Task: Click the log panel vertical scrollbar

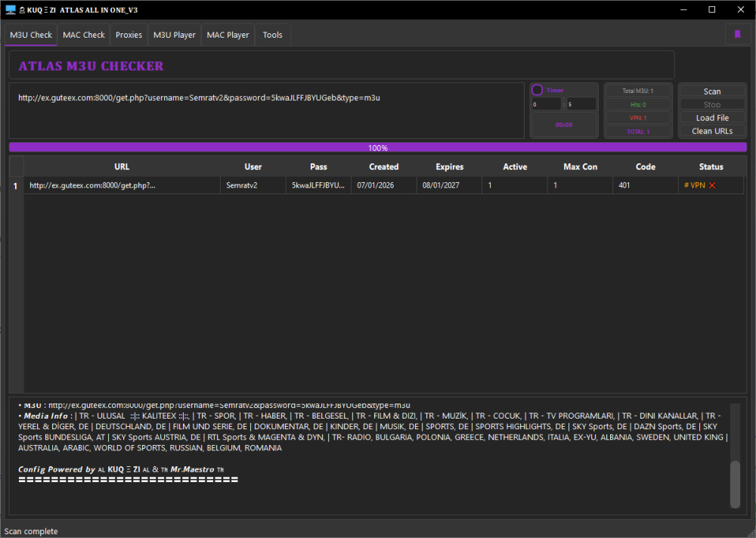Action: point(735,456)
